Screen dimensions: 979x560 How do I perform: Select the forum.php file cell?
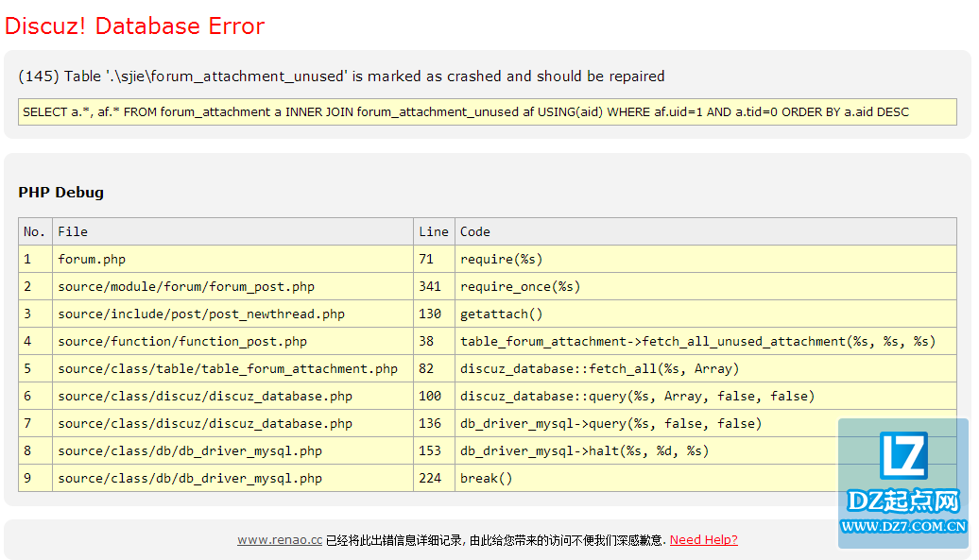(x=232, y=259)
